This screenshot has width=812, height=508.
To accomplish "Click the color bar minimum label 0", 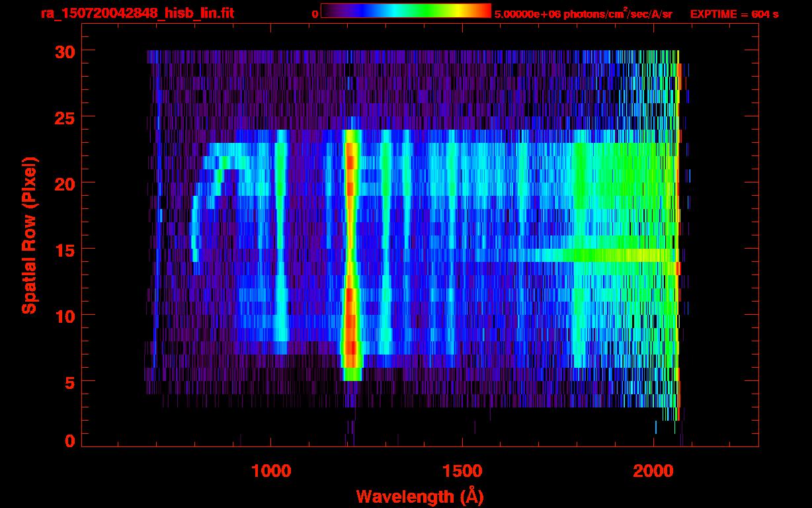I will 315,14.
